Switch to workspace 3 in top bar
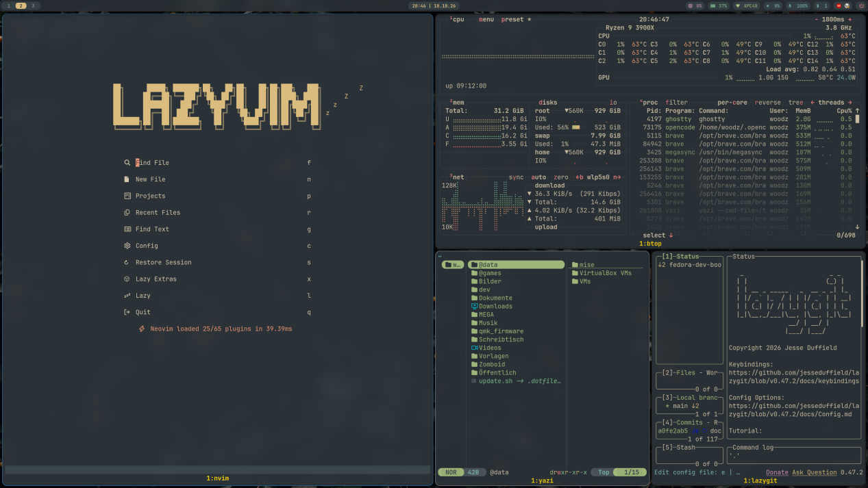Image resolution: width=868 pixels, height=488 pixels. (32, 5)
